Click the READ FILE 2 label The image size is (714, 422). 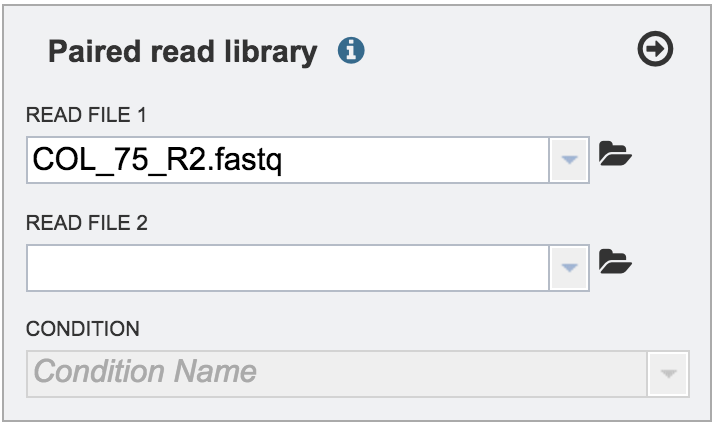[x=87, y=223]
